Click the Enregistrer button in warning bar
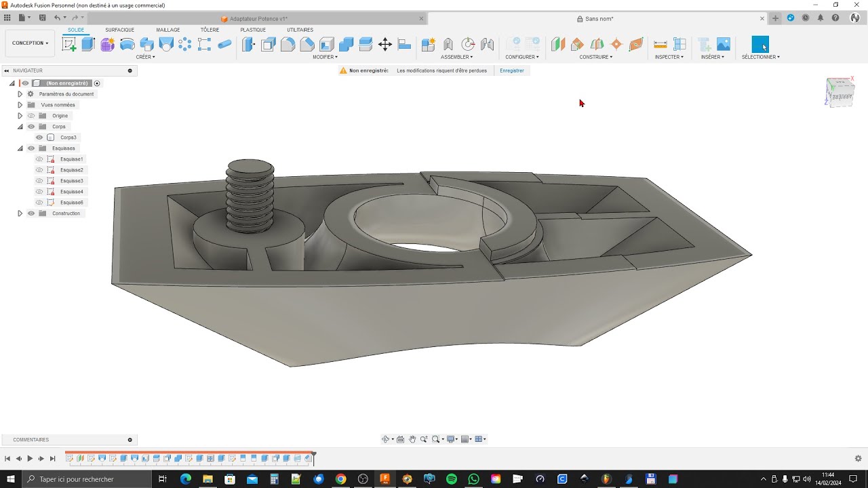This screenshot has width=868, height=488. [512, 70]
